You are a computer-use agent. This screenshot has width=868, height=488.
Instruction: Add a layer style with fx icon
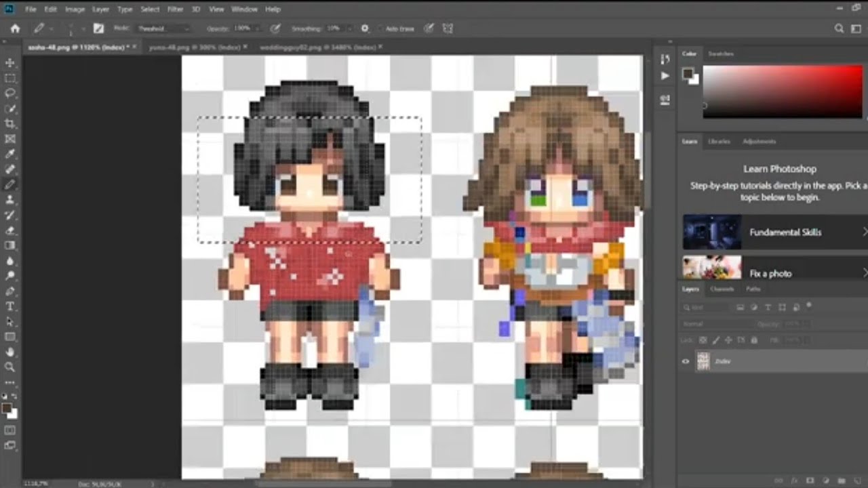point(794,481)
